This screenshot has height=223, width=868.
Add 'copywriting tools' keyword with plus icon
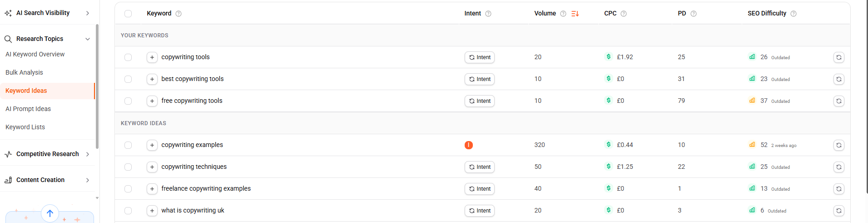click(152, 57)
